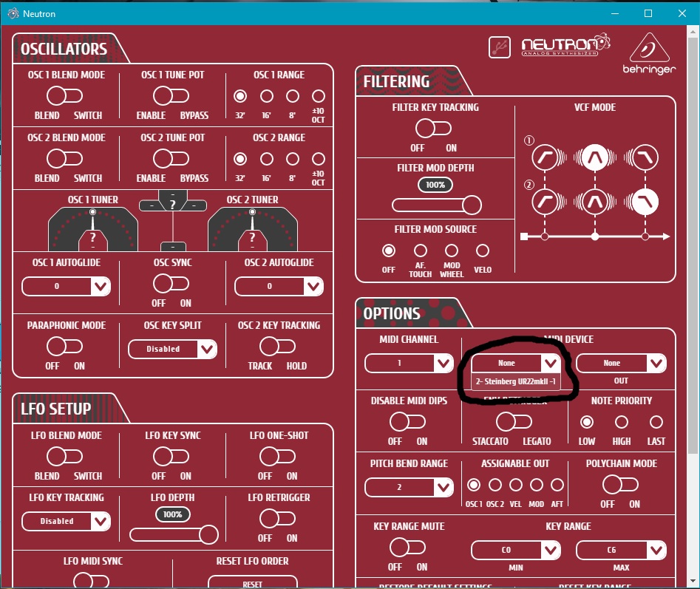The image size is (700, 589).
Task: Collapse the MIDI Device input dropdown
Action: pyautogui.click(x=516, y=363)
